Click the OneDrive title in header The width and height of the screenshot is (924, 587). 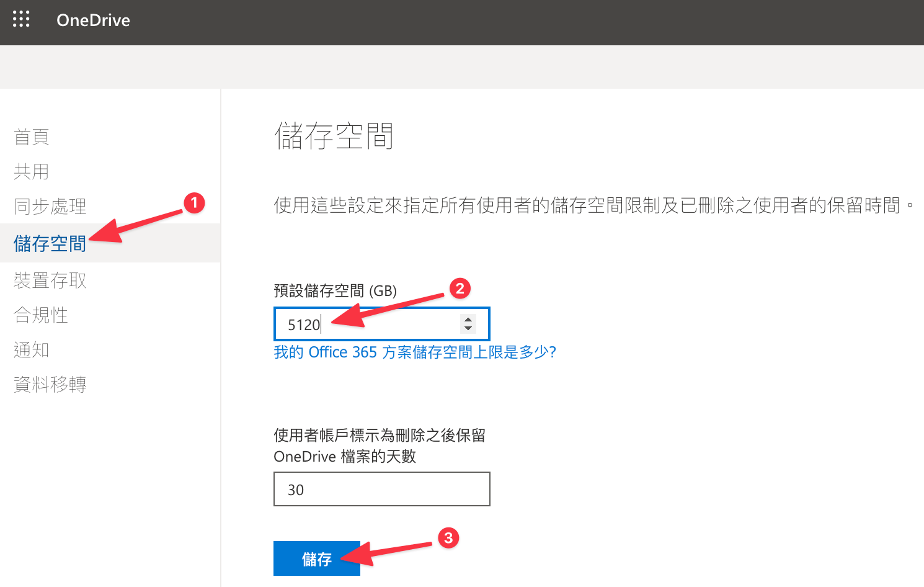[x=93, y=20]
